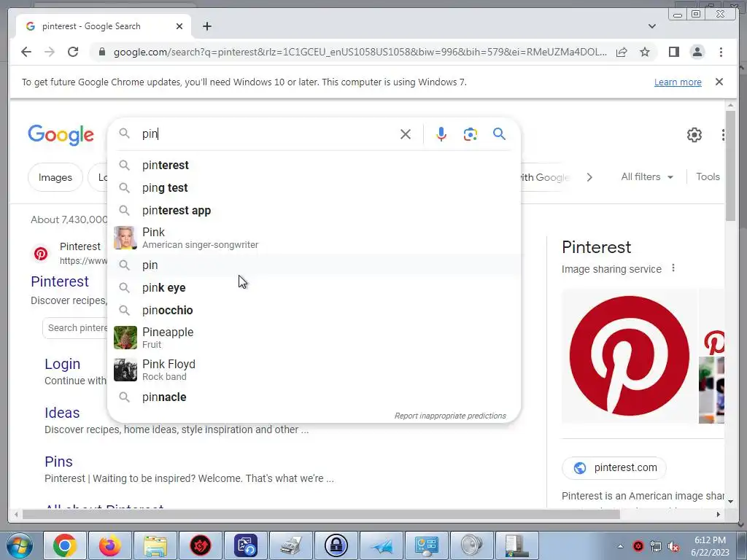
Task: Open the Pinterest result title link
Action: coord(60,281)
